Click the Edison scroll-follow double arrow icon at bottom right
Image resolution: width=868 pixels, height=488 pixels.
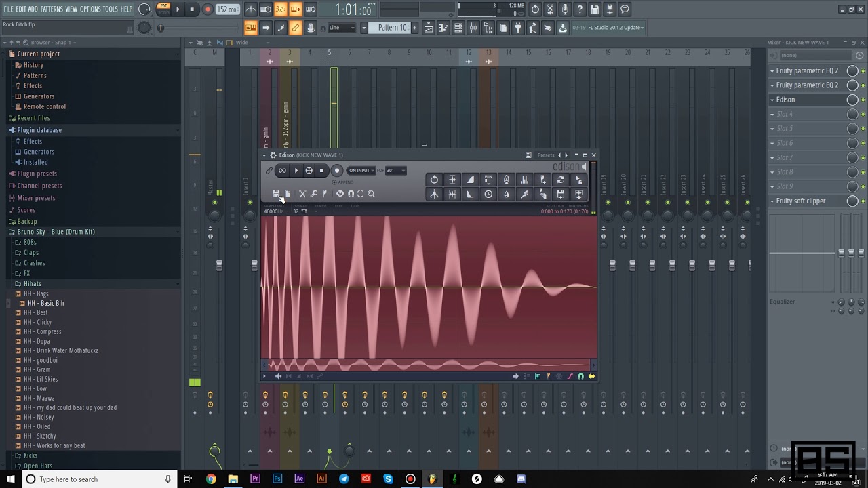[x=591, y=376]
